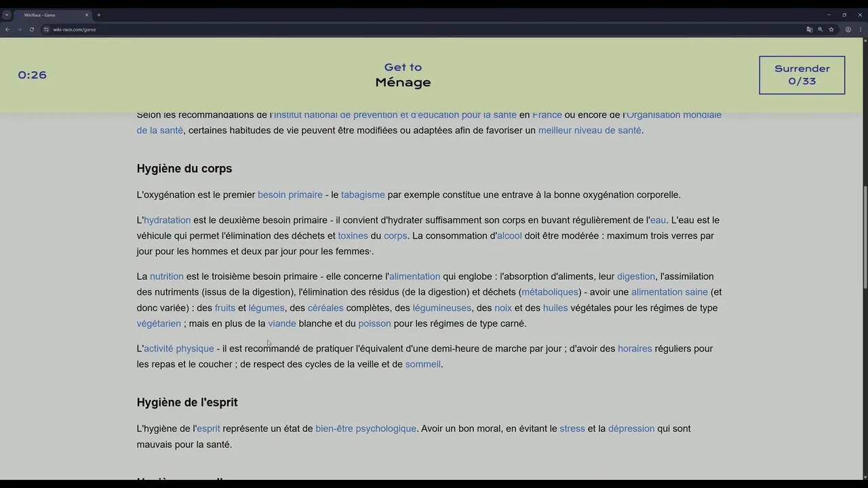The image size is (868, 488).
Task: Follow the 'France' link
Action: tap(547, 115)
